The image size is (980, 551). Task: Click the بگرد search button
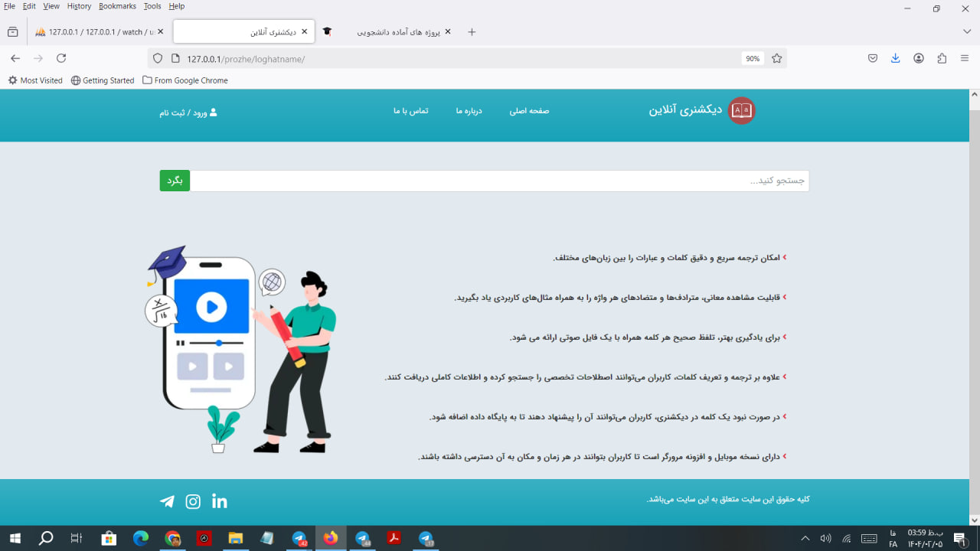(174, 181)
